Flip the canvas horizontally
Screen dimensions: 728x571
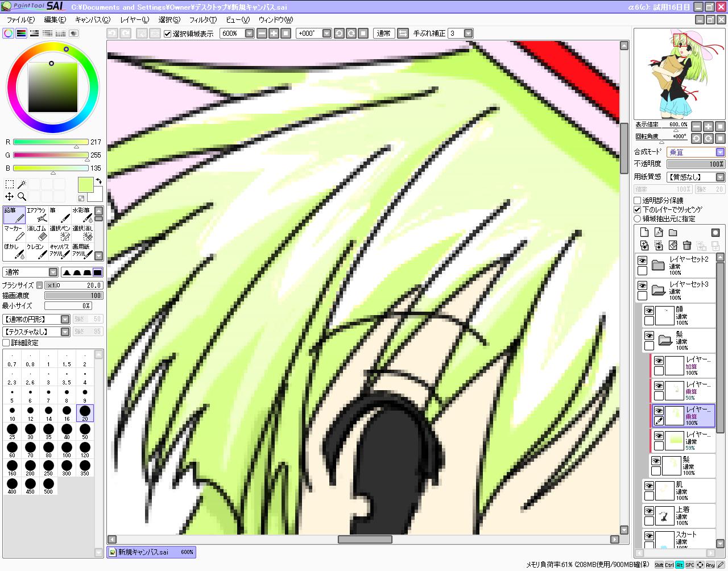coord(403,34)
